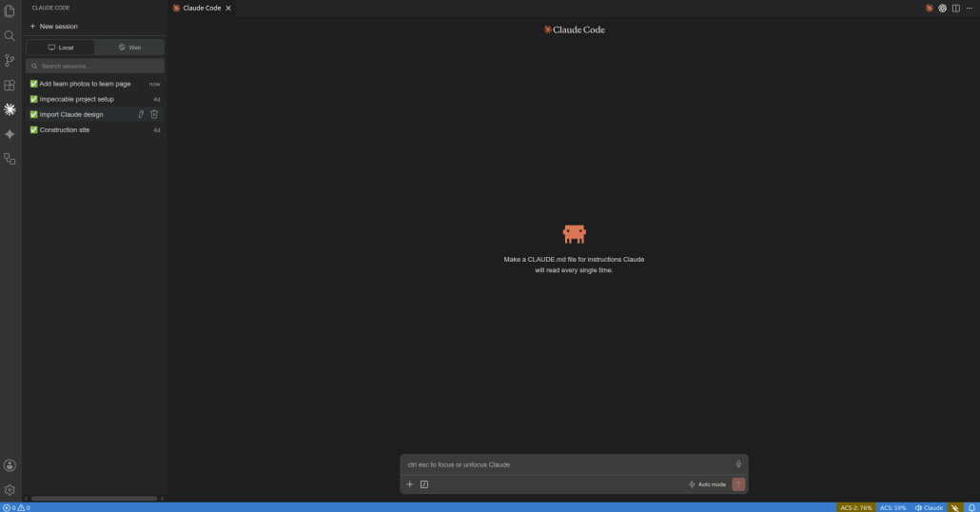Screen dimensions: 980x512
Task: Select the Claude Code editor tab
Action: [x=202, y=9]
